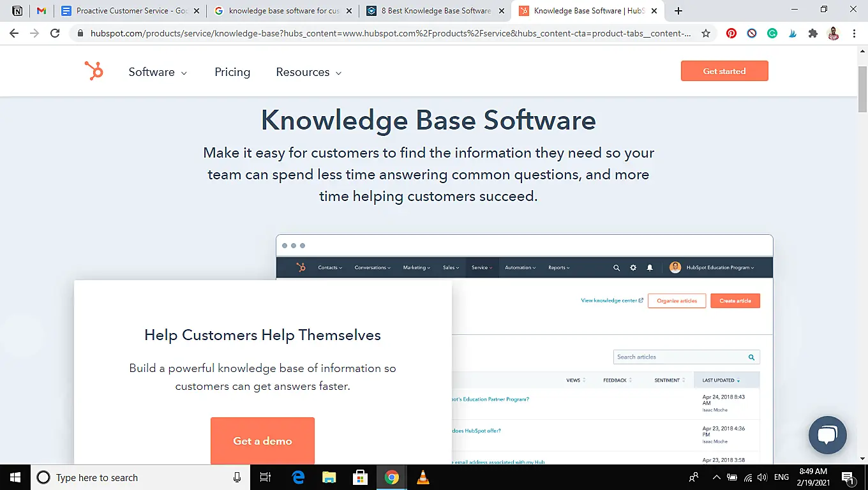Toggle sort on the LAST UPDATED column
The image size is (868, 490).
pyautogui.click(x=721, y=380)
